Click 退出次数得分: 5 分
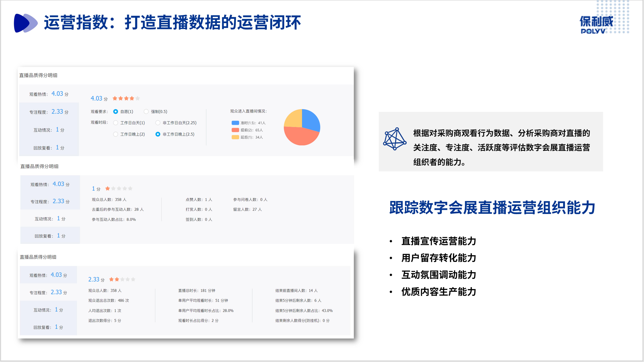Image resolution: width=644 pixels, height=362 pixels. point(104,321)
